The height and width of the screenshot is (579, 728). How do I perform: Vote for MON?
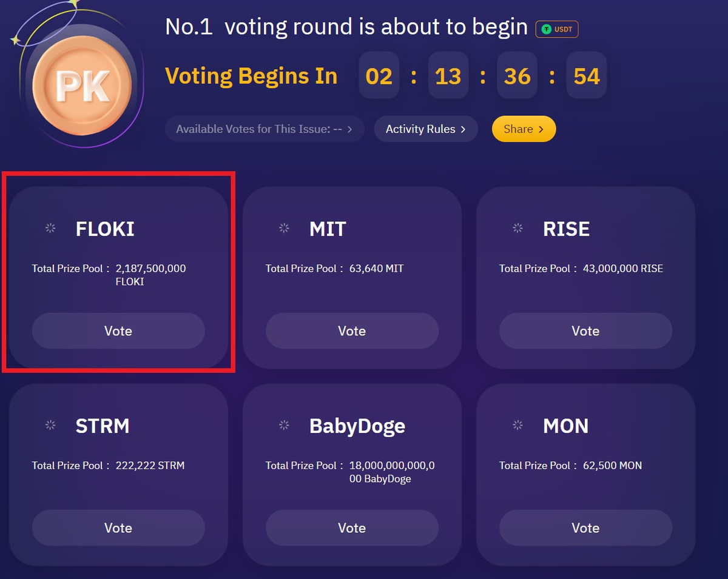point(585,528)
